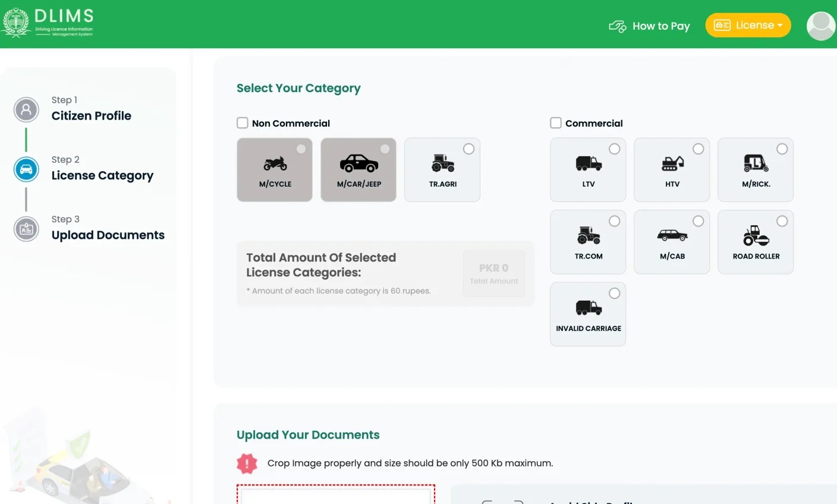
Task: Click the LTV truck icon
Action: 588,163
